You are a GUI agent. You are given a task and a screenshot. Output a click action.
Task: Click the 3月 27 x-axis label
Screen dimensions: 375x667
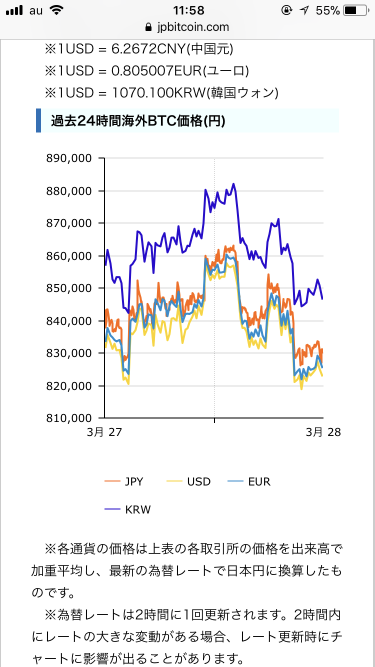pos(104,432)
